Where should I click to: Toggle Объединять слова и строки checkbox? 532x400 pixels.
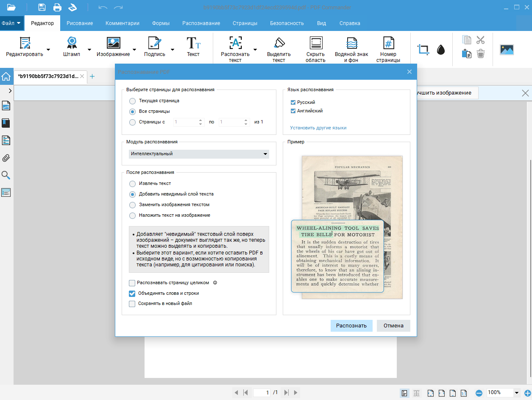point(132,293)
